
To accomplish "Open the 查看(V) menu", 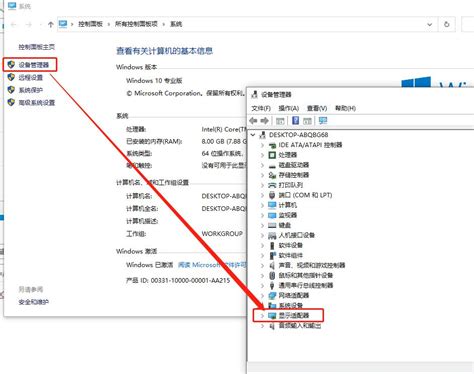I will pos(317,108).
